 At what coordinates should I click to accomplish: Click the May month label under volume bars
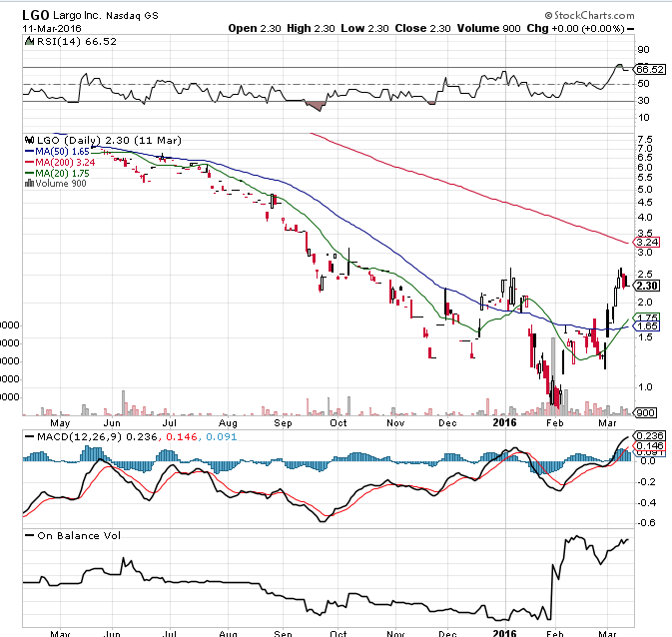(x=60, y=423)
